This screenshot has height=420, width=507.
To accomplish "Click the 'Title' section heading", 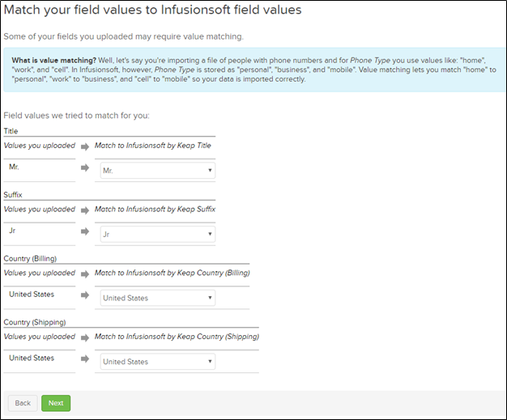I will [x=11, y=131].
